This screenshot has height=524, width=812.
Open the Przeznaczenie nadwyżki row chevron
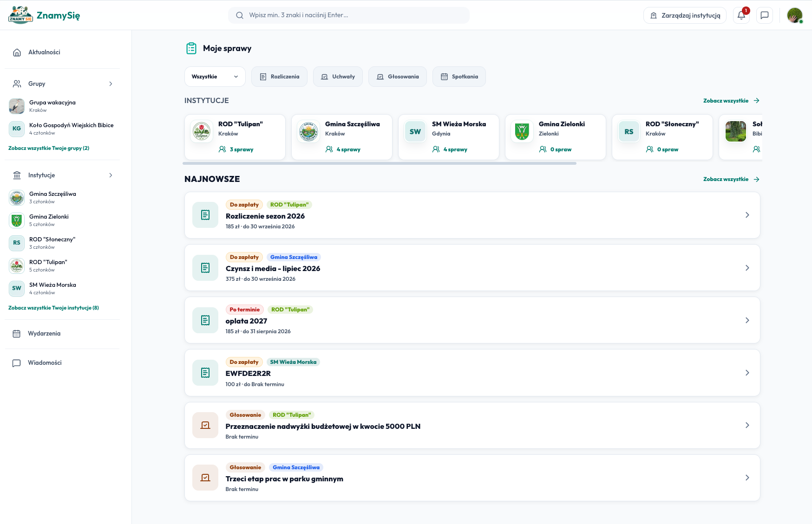(x=747, y=425)
